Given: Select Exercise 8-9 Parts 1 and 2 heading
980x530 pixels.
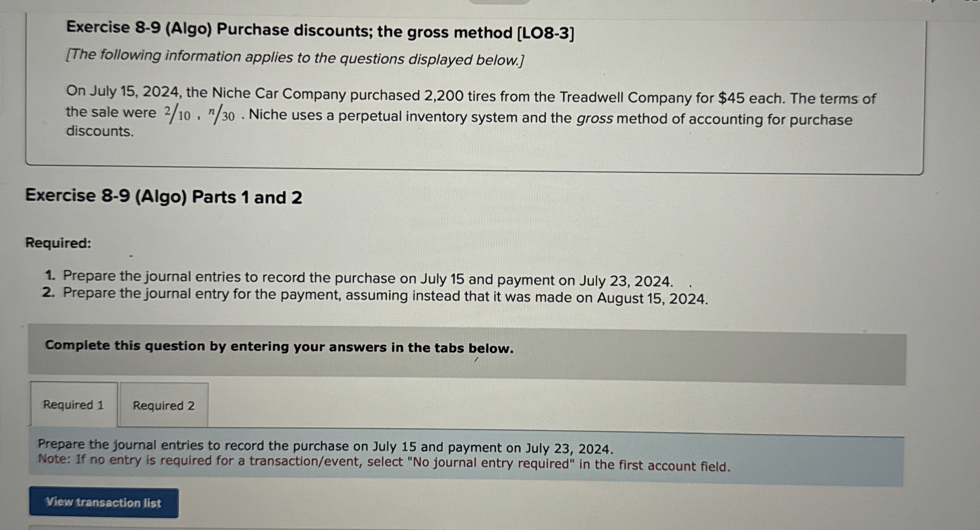Looking at the screenshot, I should click(x=164, y=196).
